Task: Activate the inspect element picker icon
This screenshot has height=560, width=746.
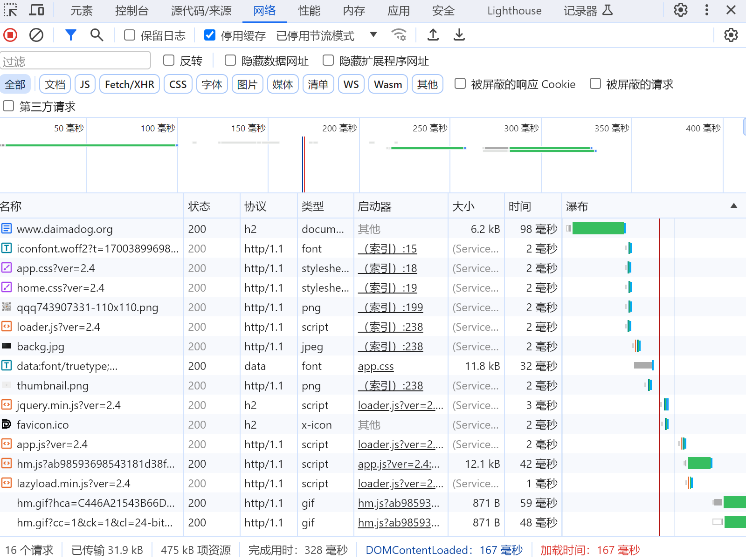Action: pos(10,10)
